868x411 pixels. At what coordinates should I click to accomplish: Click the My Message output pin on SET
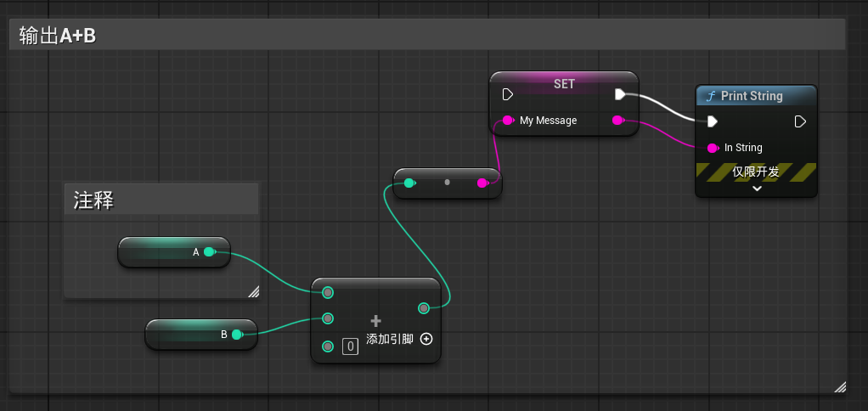coord(618,121)
